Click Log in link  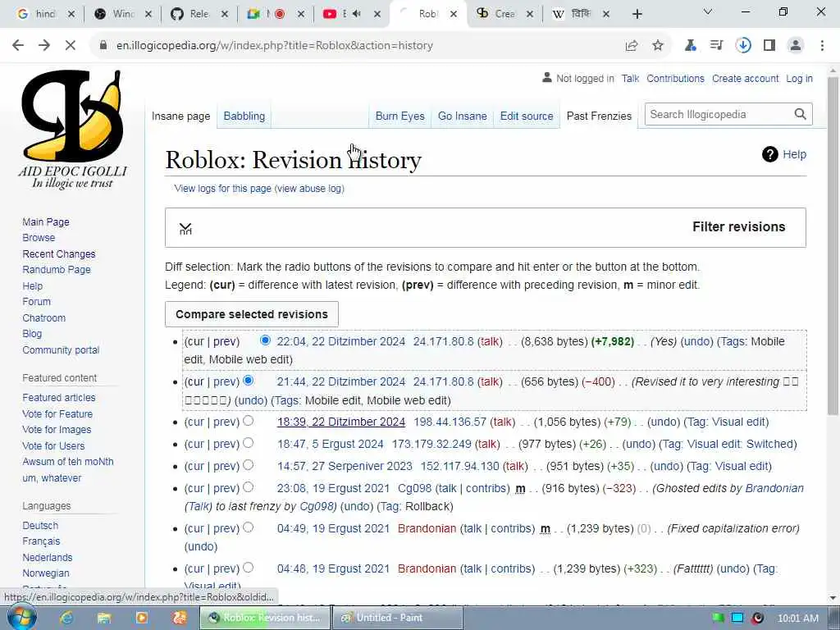(799, 78)
